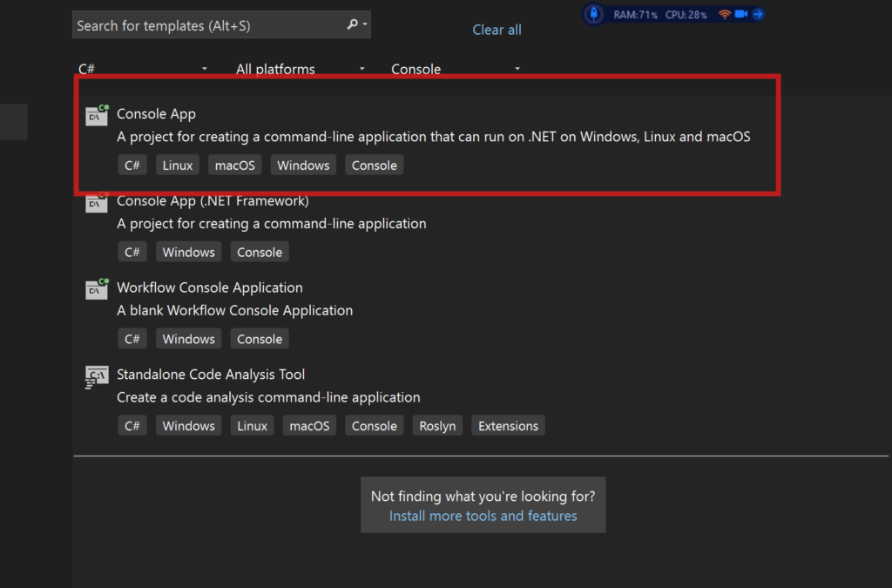Click the Workflow Console Application icon
This screenshot has height=588, width=892.
pos(97,289)
